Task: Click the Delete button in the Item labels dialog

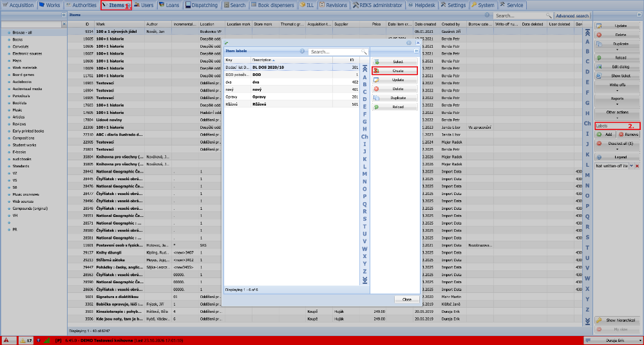Action: coord(395,89)
